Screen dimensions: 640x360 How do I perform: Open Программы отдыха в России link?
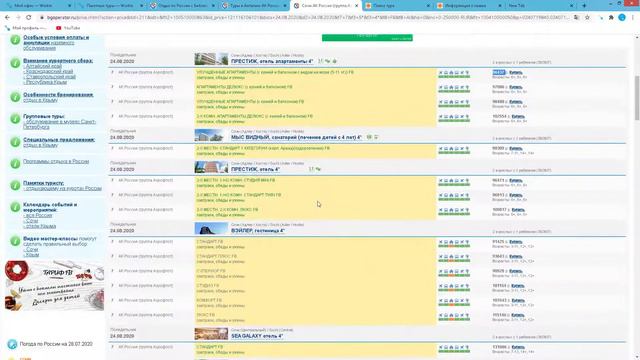(56, 161)
